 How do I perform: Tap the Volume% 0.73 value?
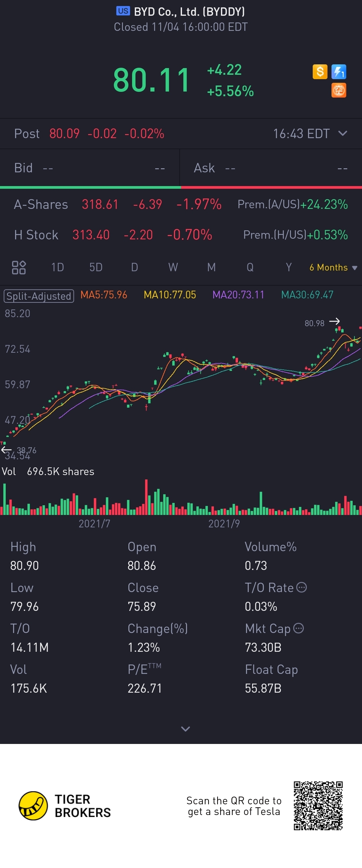256,565
